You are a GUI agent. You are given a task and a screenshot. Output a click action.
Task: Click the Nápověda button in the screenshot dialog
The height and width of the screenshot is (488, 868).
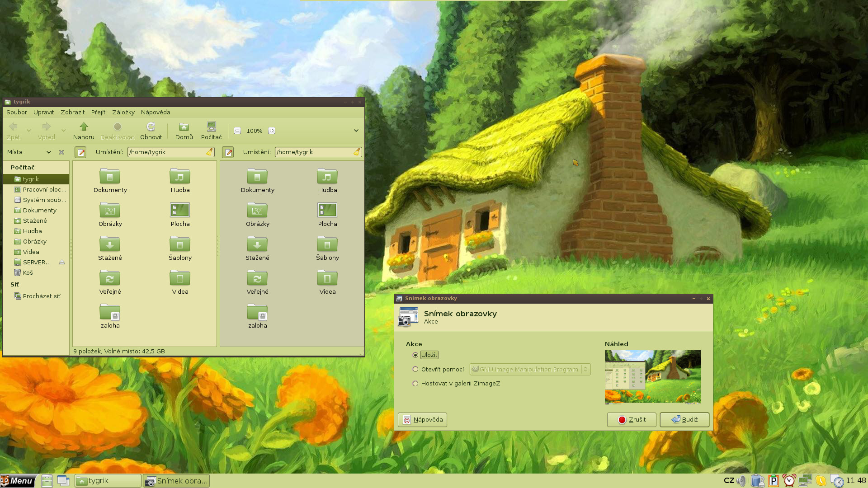tap(422, 419)
